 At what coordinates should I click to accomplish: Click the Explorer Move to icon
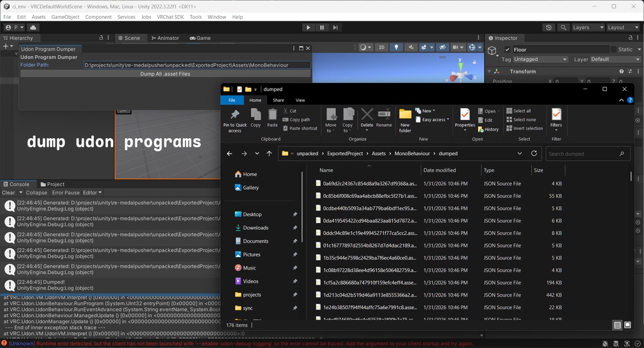pyautogui.click(x=331, y=120)
